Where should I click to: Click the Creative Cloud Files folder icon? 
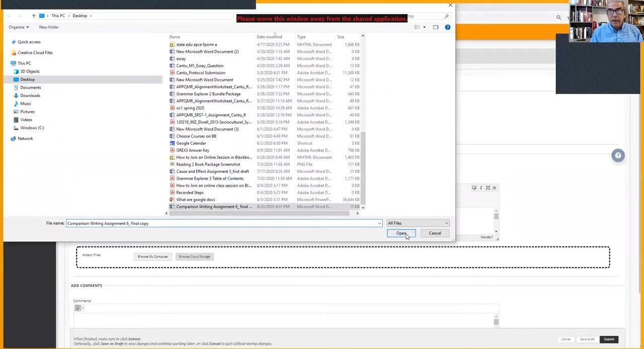point(14,53)
